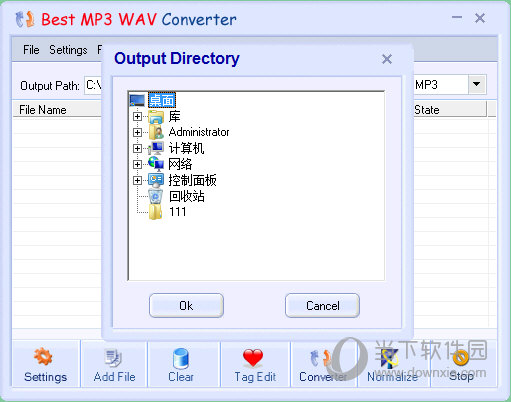Screen dimensions: 511x402
Task: Click the Clear label in bottom toolbar
Action: 181,377
